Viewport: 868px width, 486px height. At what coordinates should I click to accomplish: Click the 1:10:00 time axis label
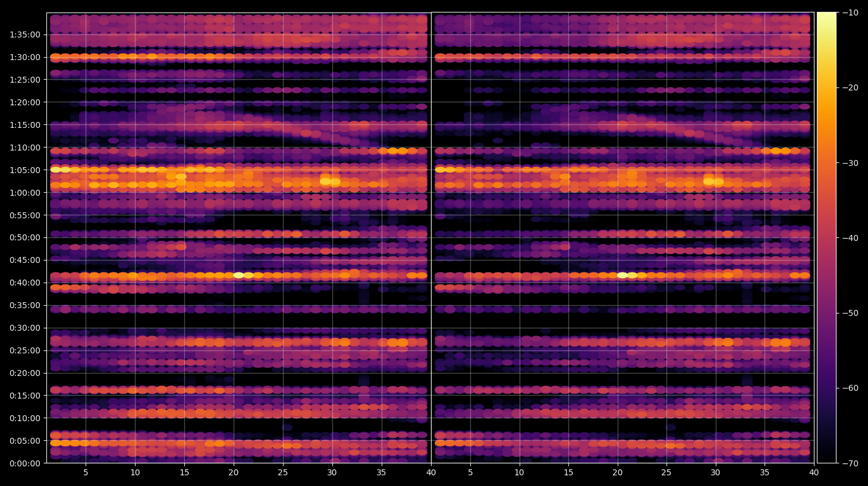(25, 148)
